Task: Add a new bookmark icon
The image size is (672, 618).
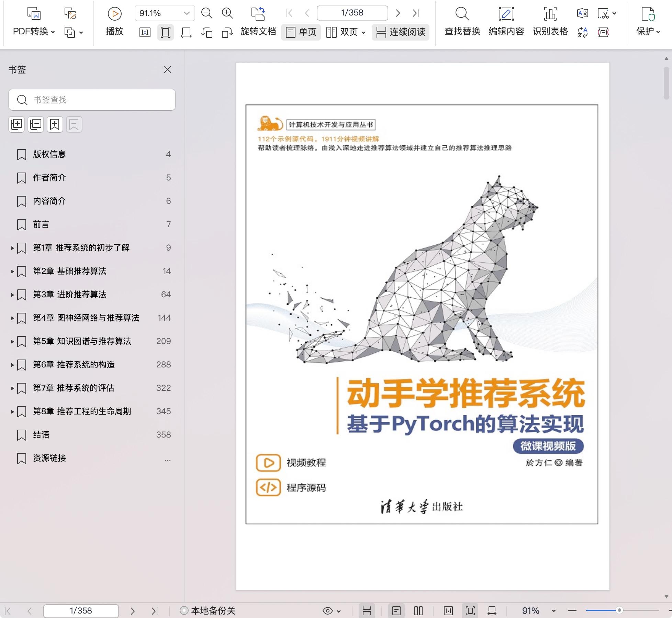Action: (55, 124)
